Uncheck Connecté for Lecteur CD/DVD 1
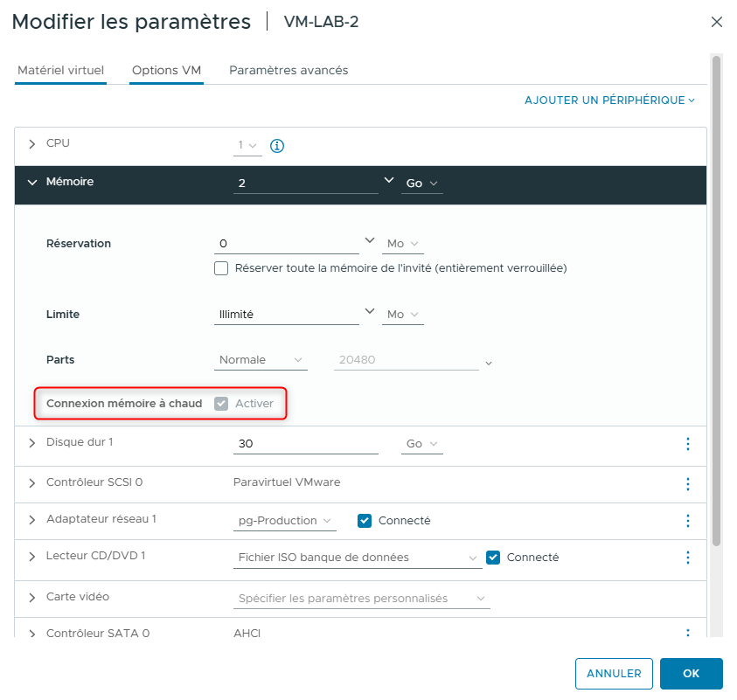Image resolution: width=737 pixels, height=700 pixels. (493, 558)
